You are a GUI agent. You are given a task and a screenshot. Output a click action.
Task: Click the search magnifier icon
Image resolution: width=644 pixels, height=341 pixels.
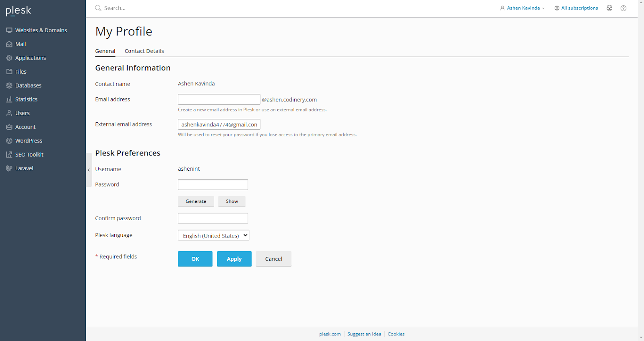coord(98,8)
